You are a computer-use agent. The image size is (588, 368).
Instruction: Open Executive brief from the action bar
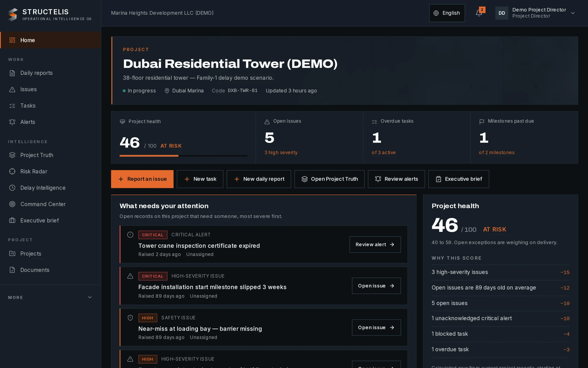pyautogui.click(x=458, y=179)
